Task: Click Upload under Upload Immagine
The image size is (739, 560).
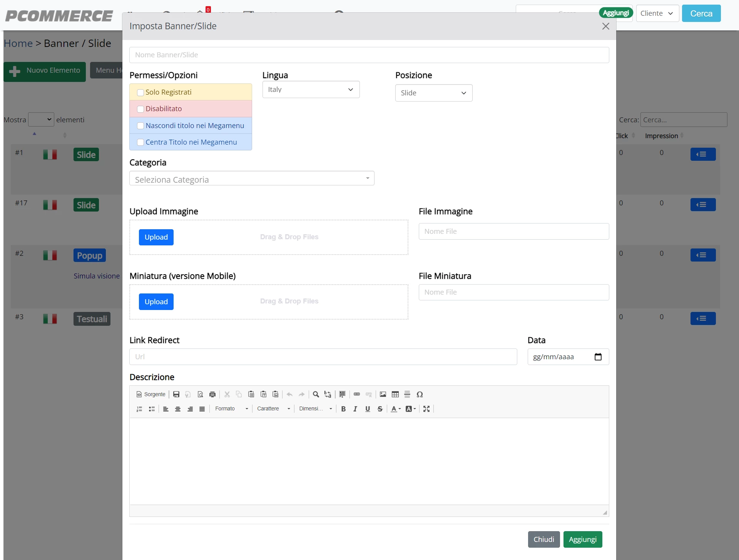Action: [156, 237]
